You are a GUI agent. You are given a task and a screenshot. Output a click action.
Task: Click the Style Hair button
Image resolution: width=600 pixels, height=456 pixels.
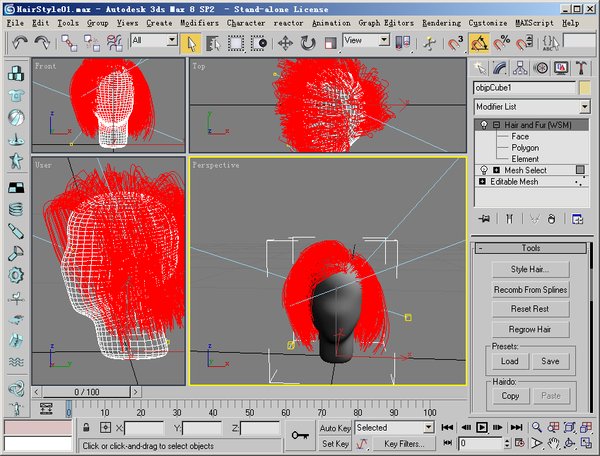[x=531, y=269]
